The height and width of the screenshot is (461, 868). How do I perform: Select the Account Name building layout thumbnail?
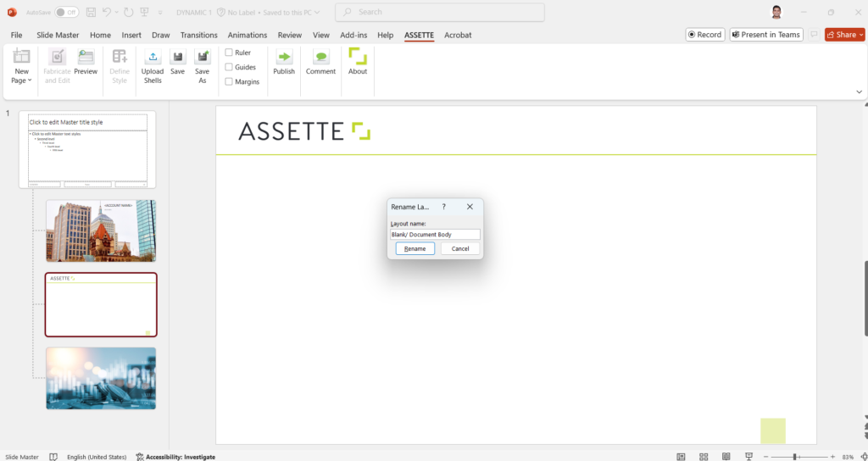point(101,230)
